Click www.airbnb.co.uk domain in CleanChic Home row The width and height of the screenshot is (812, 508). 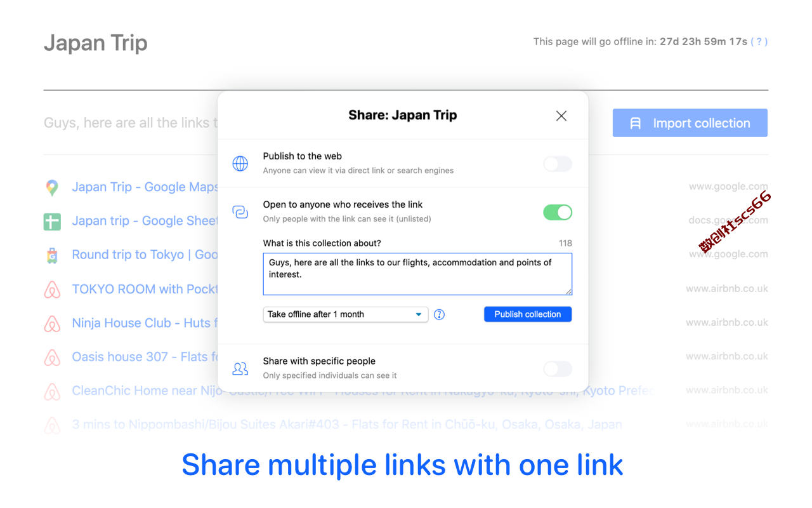[727, 390]
